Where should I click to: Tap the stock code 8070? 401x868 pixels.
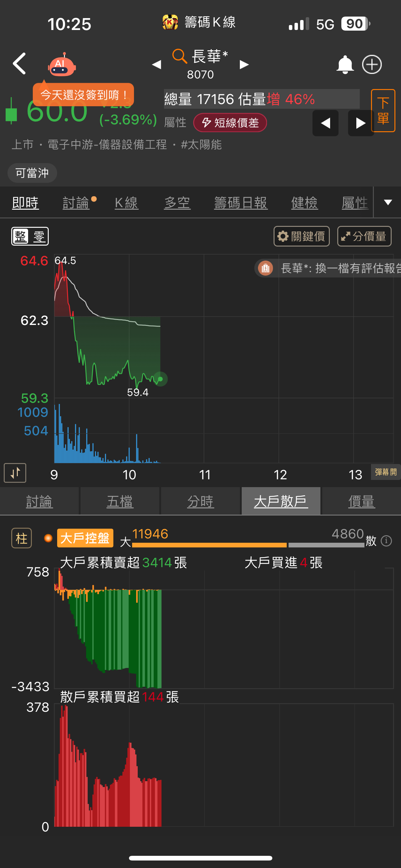point(200,74)
